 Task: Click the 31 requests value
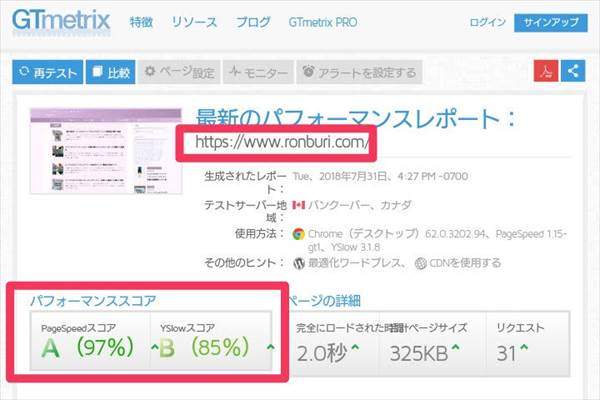pyautogui.click(x=506, y=353)
